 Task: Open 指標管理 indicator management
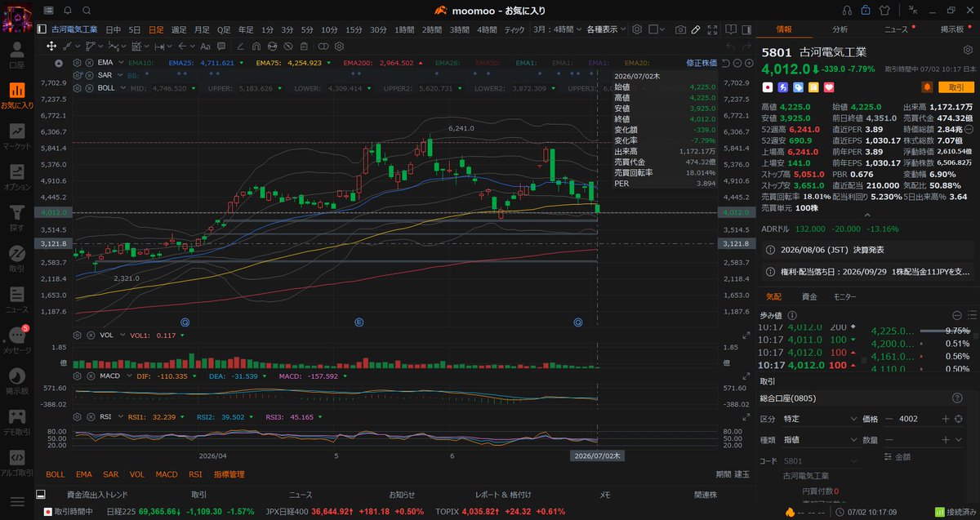tap(229, 474)
